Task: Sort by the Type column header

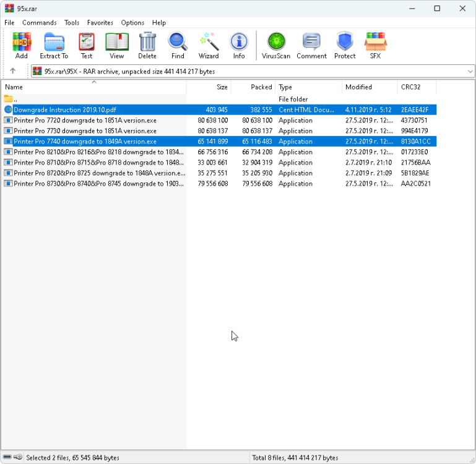Action: click(x=309, y=87)
